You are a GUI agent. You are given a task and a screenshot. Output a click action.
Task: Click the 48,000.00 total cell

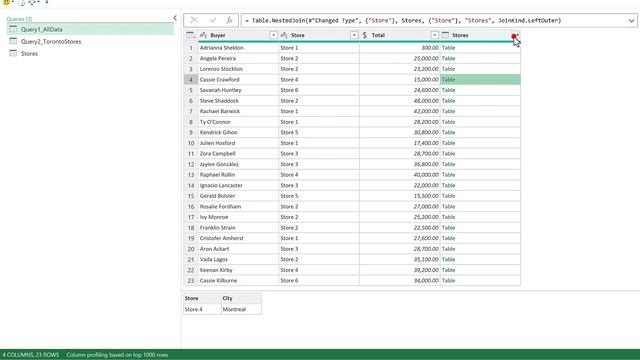(x=400, y=101)
